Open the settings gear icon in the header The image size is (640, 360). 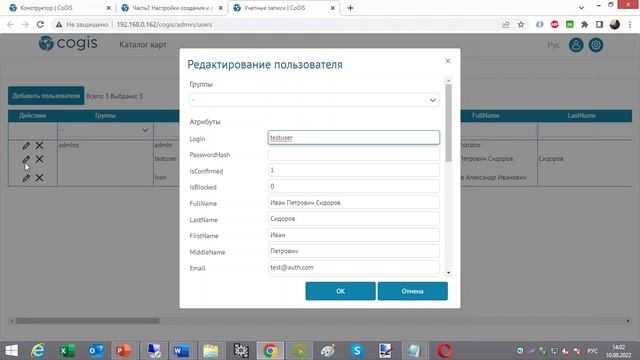[x=596, y=45]
